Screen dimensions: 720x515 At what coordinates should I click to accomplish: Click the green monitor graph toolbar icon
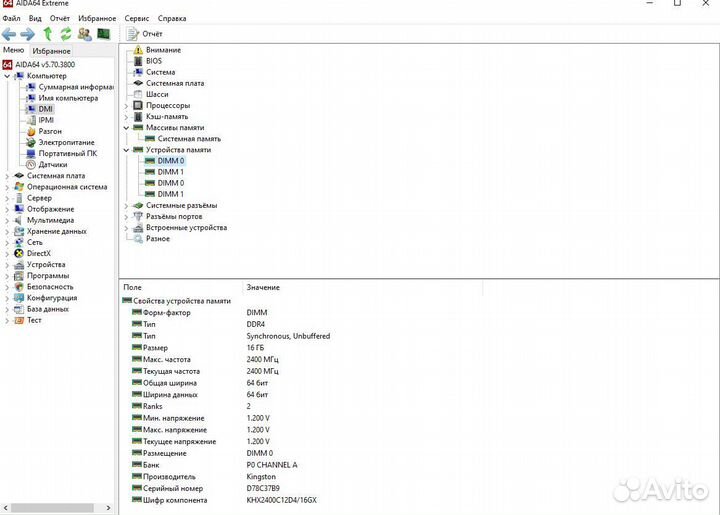point(103,34)
